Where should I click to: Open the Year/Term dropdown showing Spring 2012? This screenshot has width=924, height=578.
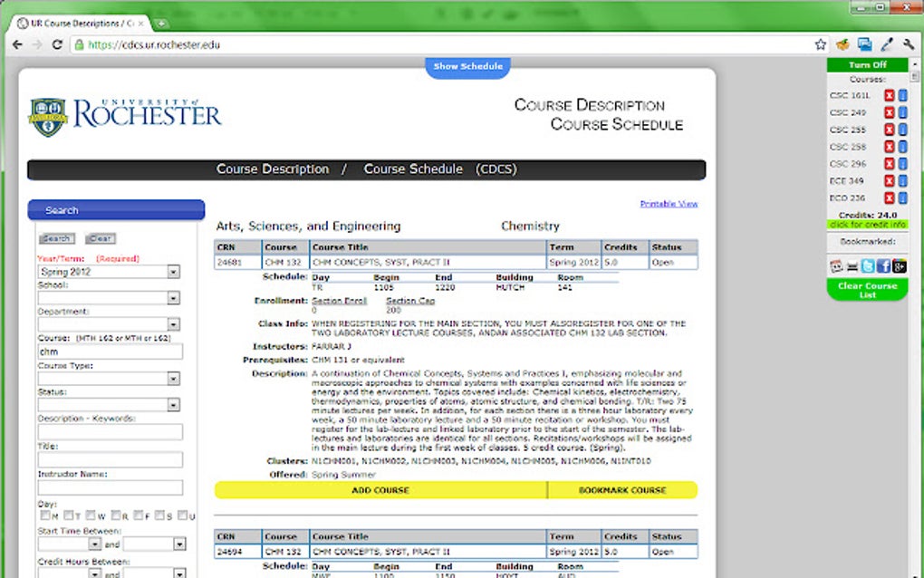109,272
